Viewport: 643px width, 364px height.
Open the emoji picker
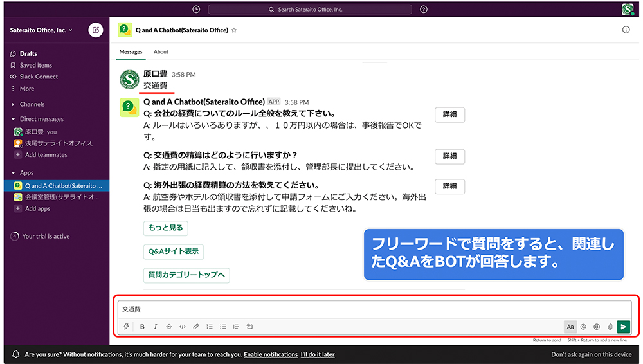pos(597,327)
